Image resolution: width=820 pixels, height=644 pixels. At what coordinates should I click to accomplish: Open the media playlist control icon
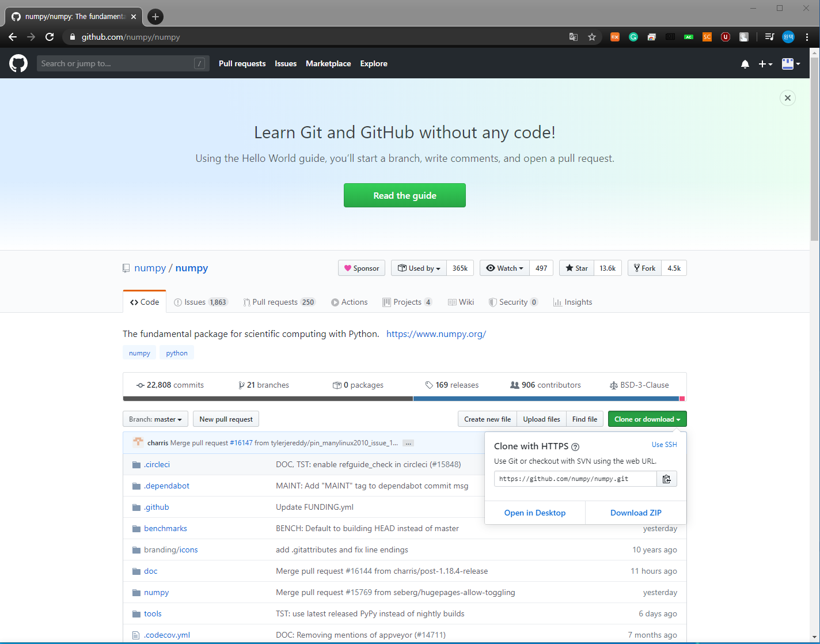769,37
